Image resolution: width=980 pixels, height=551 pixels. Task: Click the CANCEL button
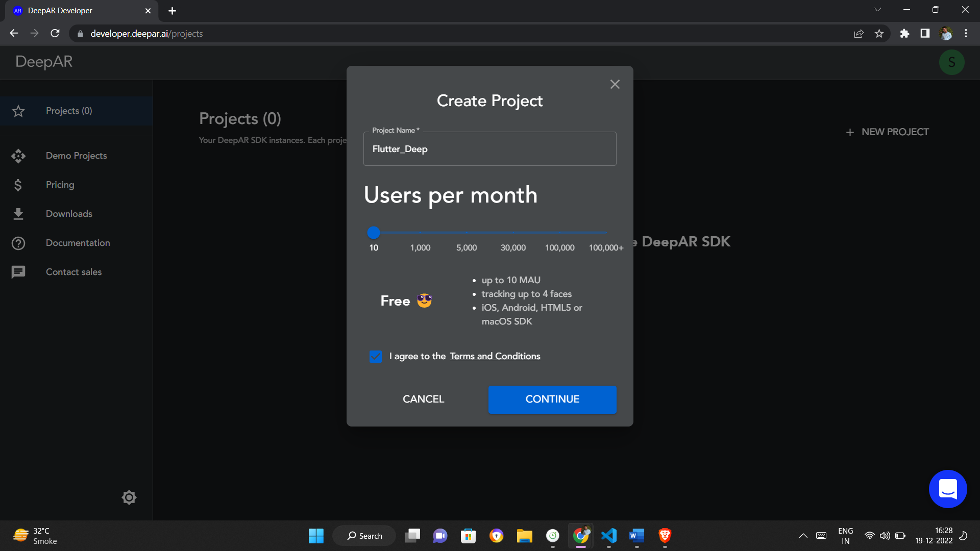coord(423,399)
